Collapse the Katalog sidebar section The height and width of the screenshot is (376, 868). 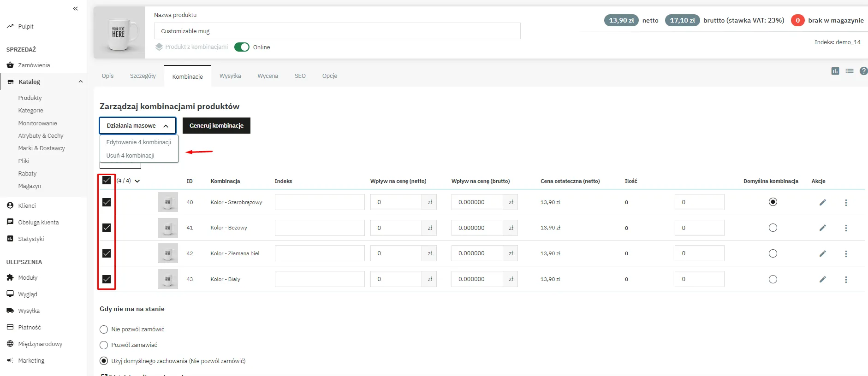(x=81, y=82)
